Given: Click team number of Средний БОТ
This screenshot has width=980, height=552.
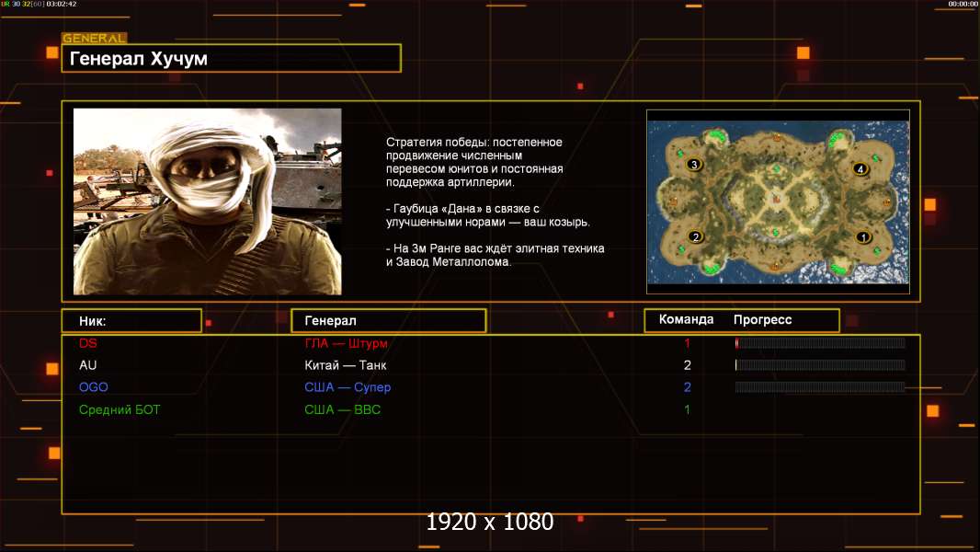Looking at the screenshot, I should [x=687, y=409].
